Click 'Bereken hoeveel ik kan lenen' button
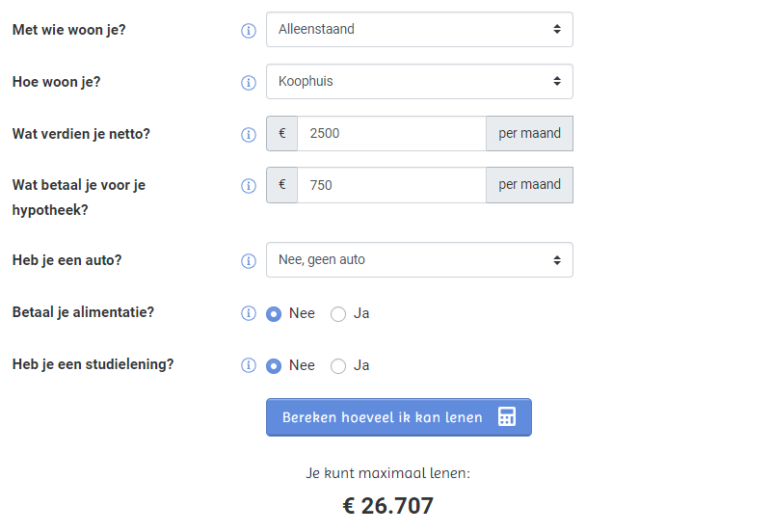The width and height of the screenshot is (772, 532). tap(399, 417)
